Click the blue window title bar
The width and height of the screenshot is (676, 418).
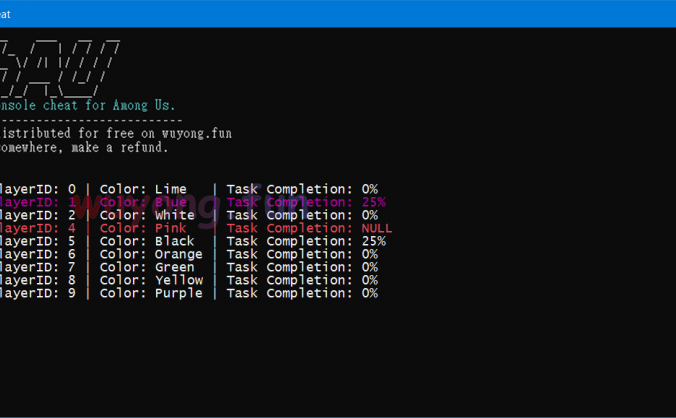coord(338,13)
